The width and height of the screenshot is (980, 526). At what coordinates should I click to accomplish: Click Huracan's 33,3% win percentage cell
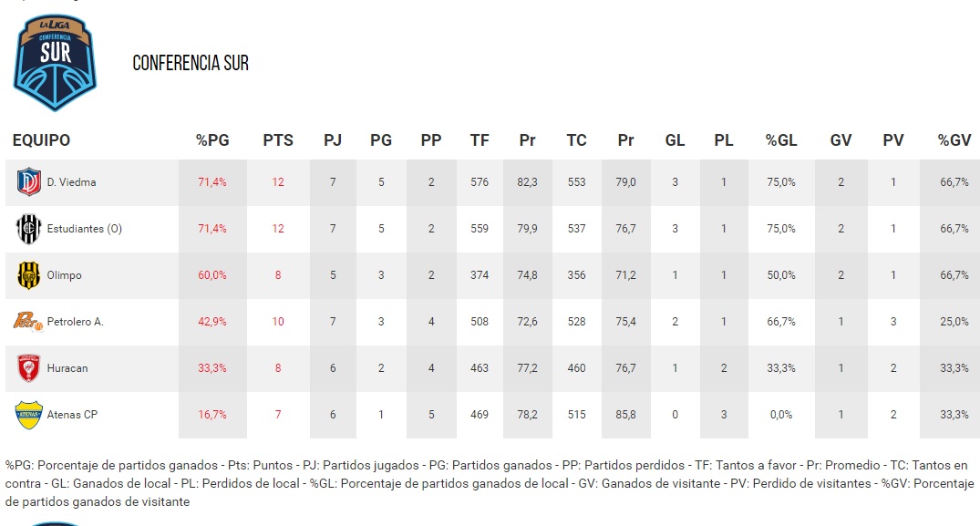coord(212,368)
